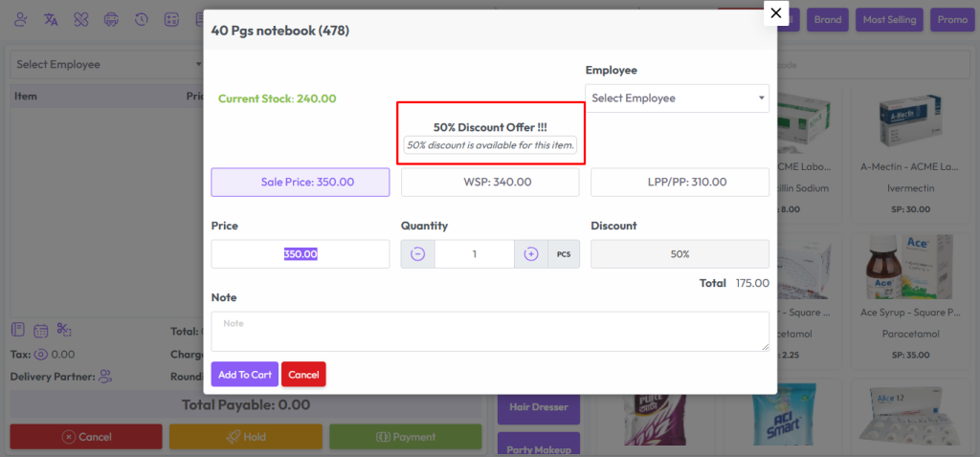Click the Delivery Partner people icon
The width and height of the screenshot is (980, 457).
point(105,377)
